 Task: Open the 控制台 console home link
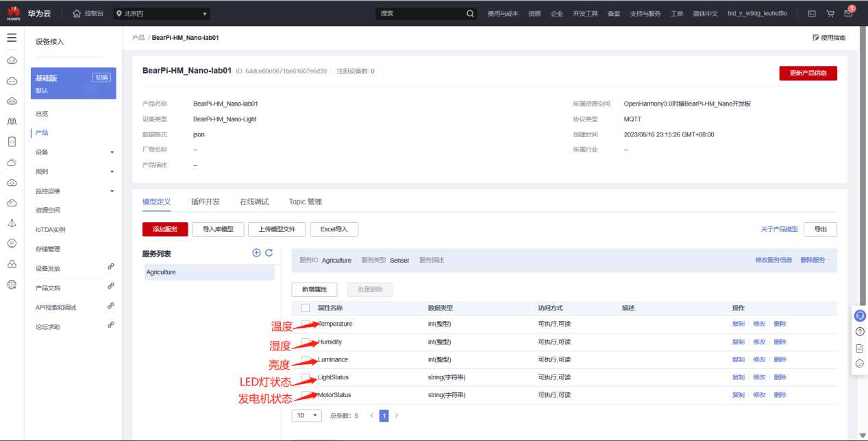pyautogui.click(x=88, y=13)
